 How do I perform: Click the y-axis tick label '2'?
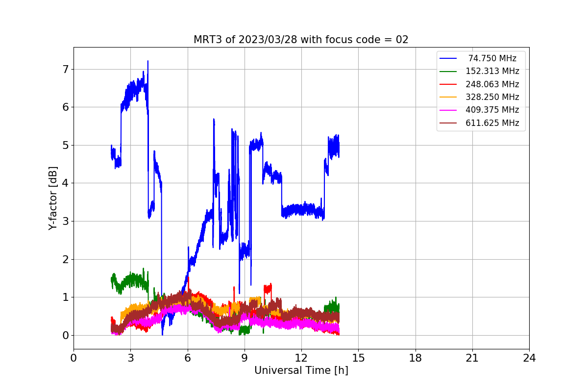click(66, 259)
